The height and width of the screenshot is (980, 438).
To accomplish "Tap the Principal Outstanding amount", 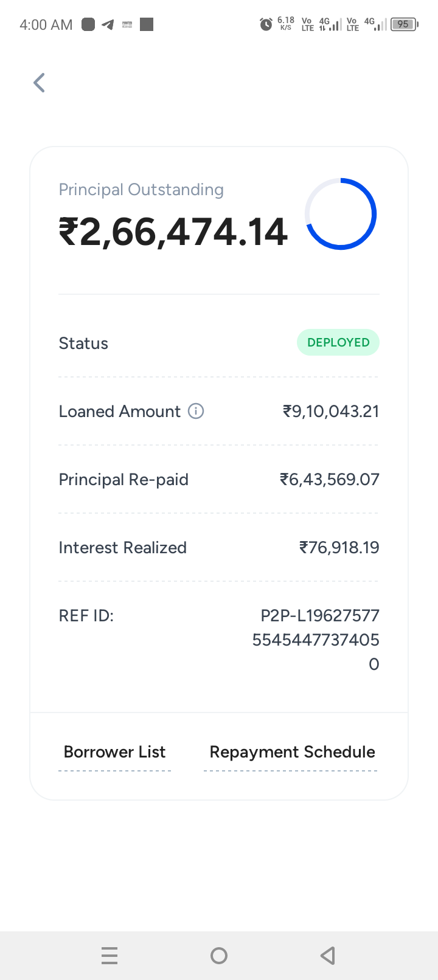I will click(173, 232).
